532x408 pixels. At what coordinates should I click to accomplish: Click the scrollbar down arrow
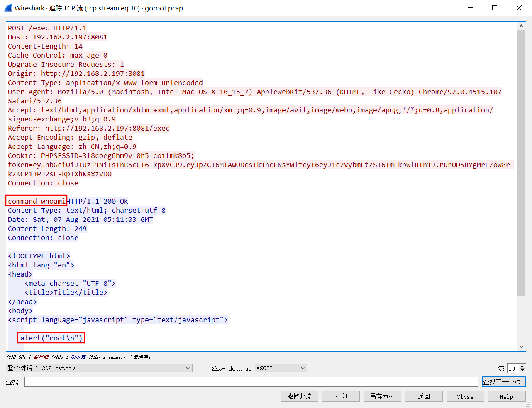pos(522,347)
